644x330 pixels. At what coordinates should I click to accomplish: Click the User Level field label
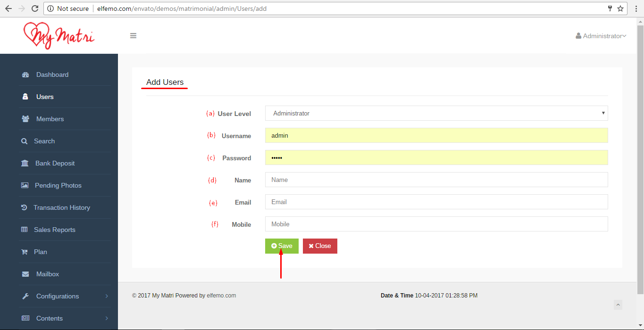(x=234, y=114)
